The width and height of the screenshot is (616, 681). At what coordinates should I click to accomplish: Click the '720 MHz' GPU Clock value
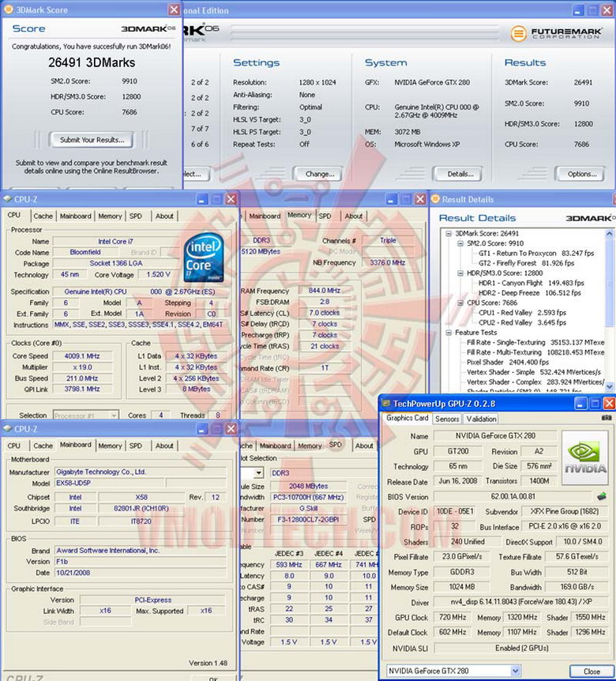pyautogui.click(x=453, y=617)
